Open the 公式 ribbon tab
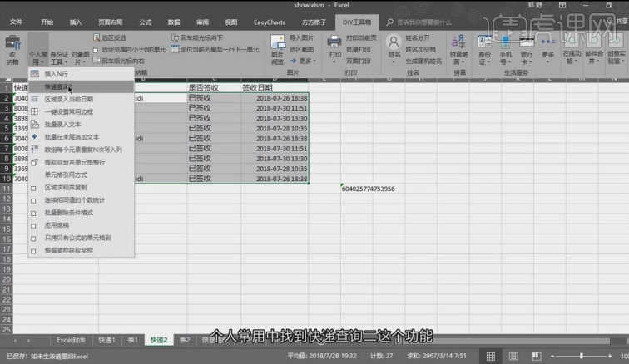Viewport: 629px width, 364px height. tap(145, 22)
